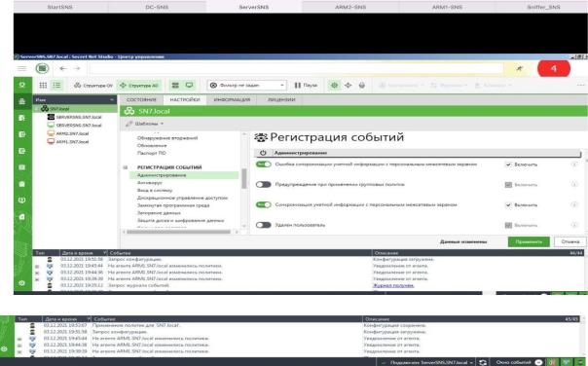Click the Отмена button
The width and height of the screenshot is (588, 366).
pyautogui.click(x=570, y=241)
